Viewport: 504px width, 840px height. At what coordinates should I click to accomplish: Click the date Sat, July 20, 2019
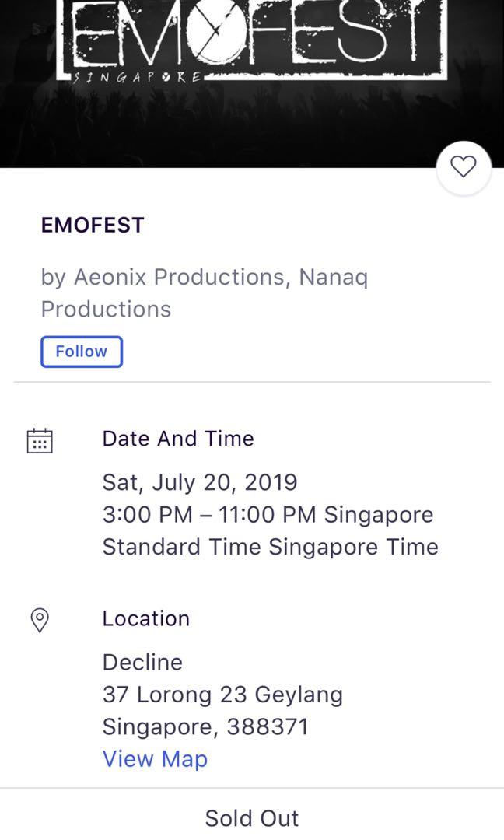pos(200,482)
